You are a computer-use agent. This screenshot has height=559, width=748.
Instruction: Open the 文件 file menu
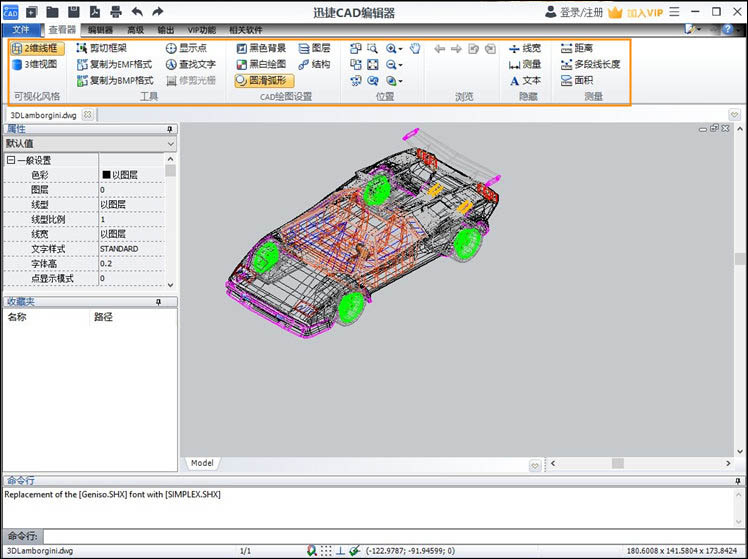(21, 30)
